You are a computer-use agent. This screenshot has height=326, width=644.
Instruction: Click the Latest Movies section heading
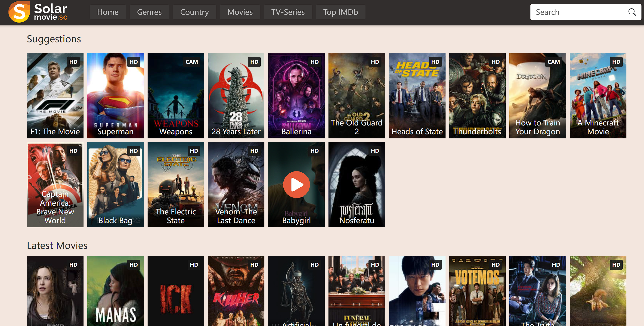[57, 246]
